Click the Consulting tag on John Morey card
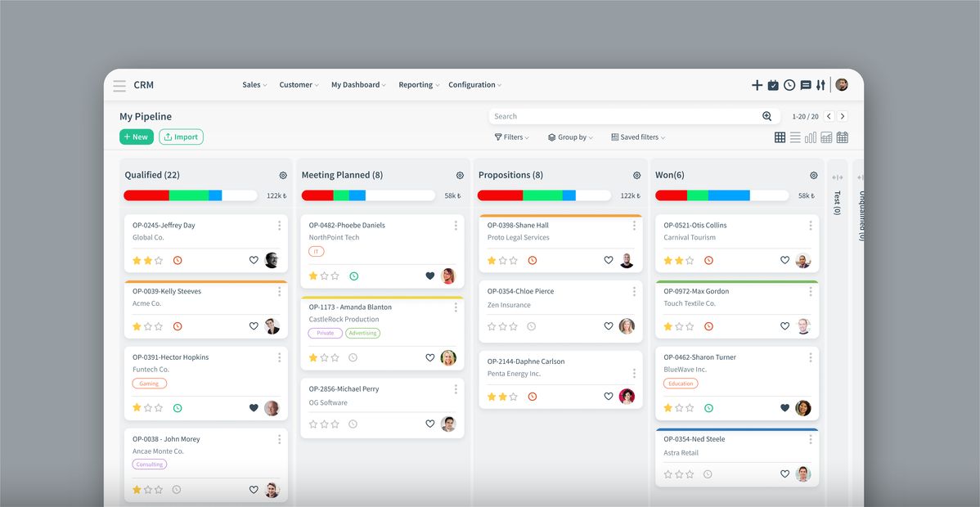Image resolution: width=980 pixels, height=507 pixels. pyautogui.click(x=150, y=464)
